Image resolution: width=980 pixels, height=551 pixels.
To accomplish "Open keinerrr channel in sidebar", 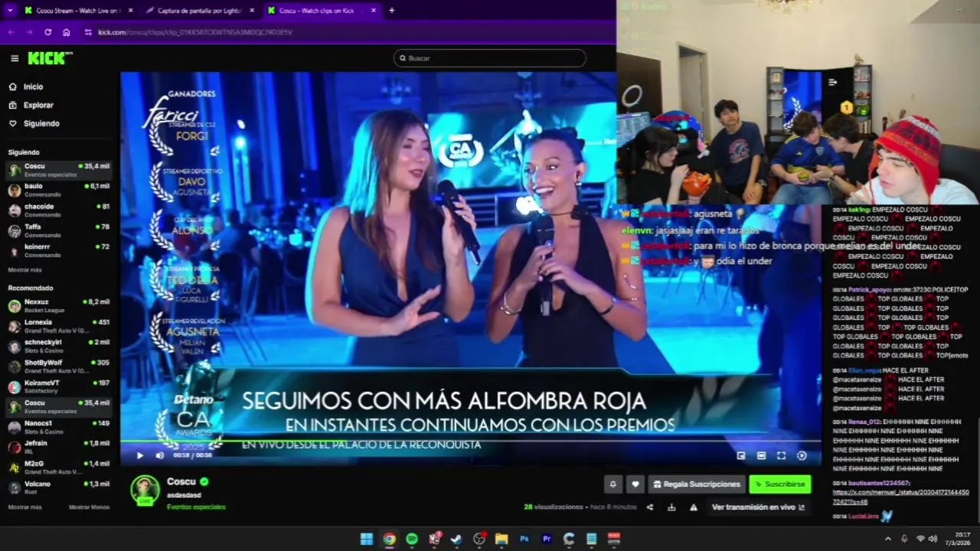I will (x=59, y=250).
